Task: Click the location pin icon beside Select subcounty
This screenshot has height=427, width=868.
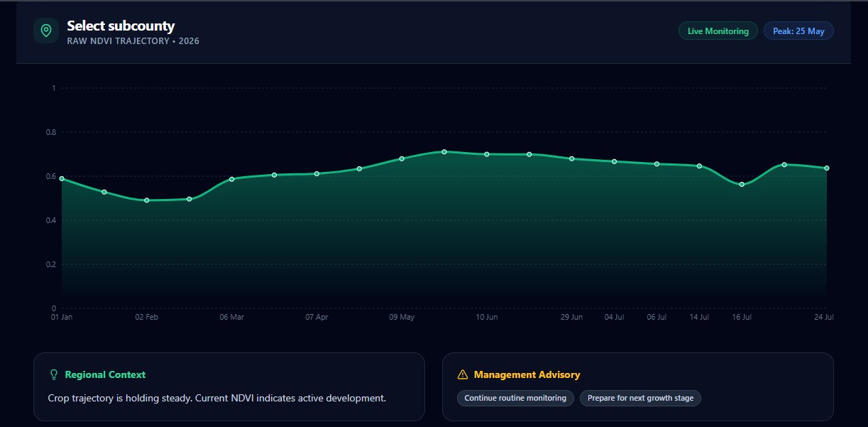Action: coord(46,31)
